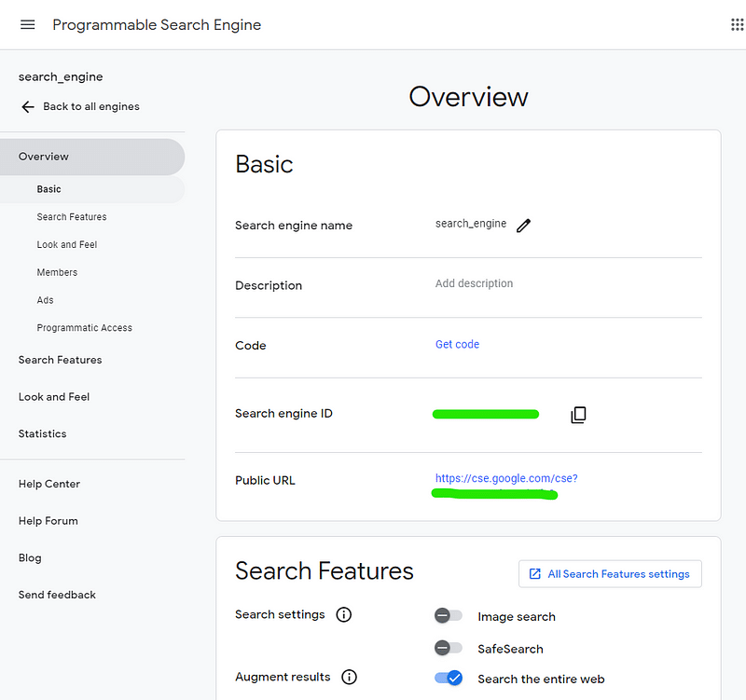
Task: Click the Image search label
Action: 517,617
